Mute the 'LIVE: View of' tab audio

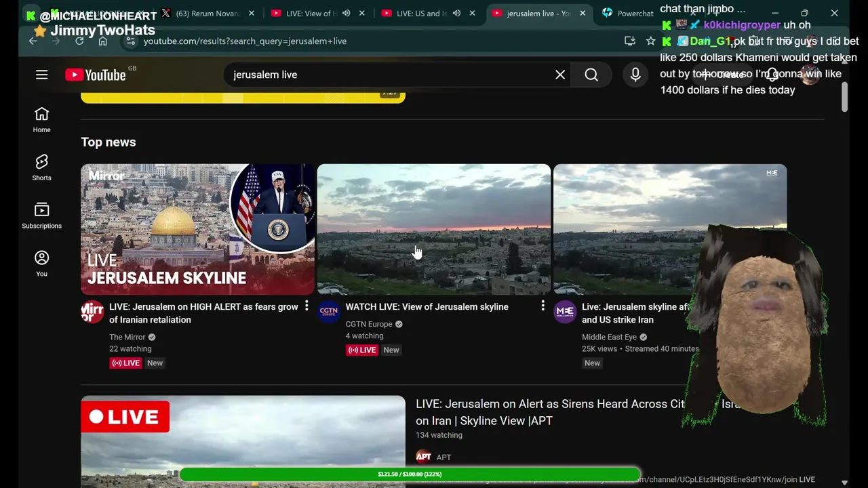click(346, 13)
